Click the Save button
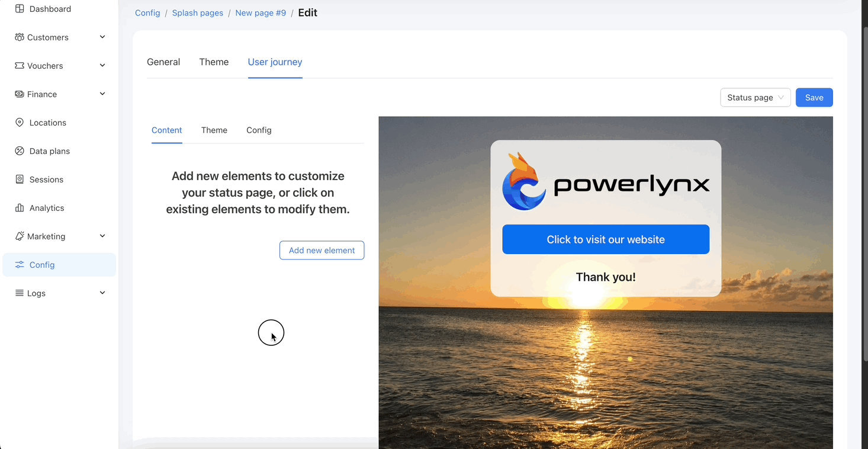Image resolution: width=868 pixels, height=449 pixels. coord(814,98)
